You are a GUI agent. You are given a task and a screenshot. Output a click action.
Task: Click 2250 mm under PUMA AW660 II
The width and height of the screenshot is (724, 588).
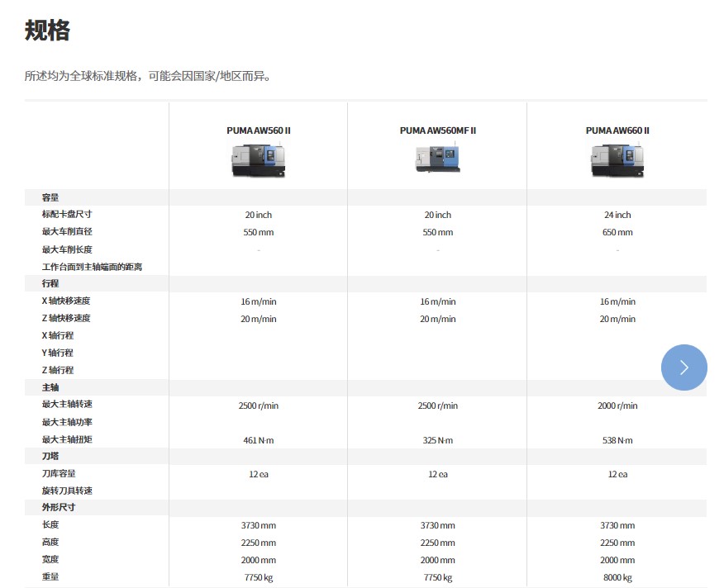(617, 543)
